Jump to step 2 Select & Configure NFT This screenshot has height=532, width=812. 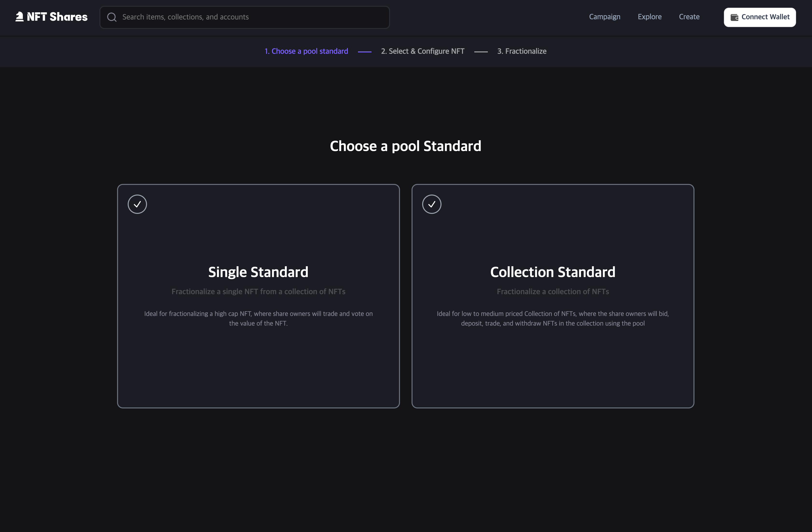[422, 51]
